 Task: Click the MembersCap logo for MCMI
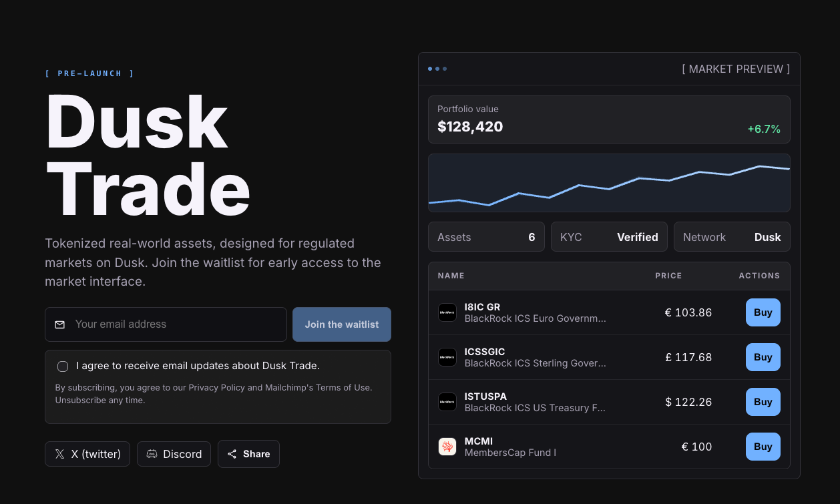coord(447,447)
